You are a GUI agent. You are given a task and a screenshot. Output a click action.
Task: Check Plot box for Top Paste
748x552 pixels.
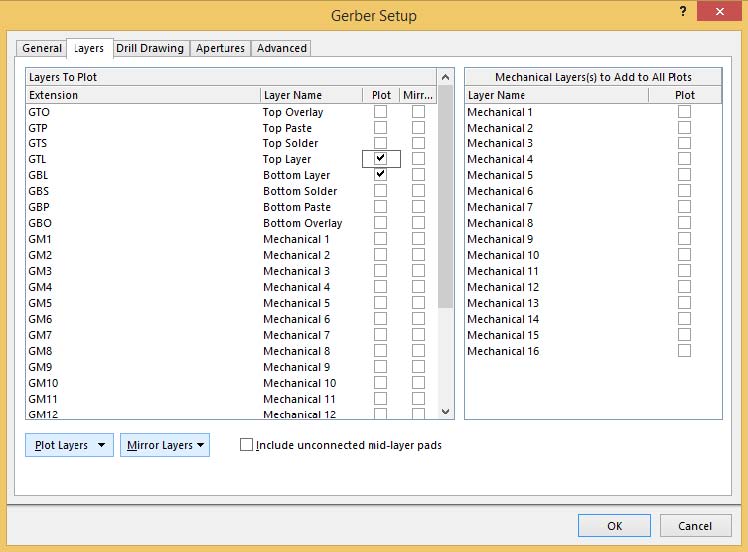coord(380,127)
